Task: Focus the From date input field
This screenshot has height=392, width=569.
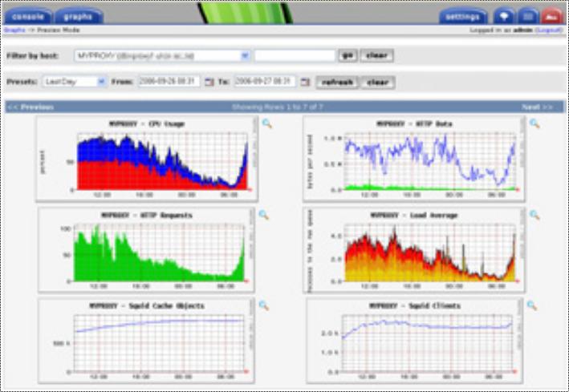Action: (169, 82)
